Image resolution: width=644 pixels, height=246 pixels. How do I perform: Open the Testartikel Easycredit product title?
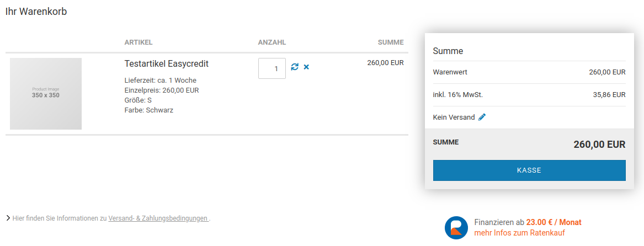click(167, 64)
